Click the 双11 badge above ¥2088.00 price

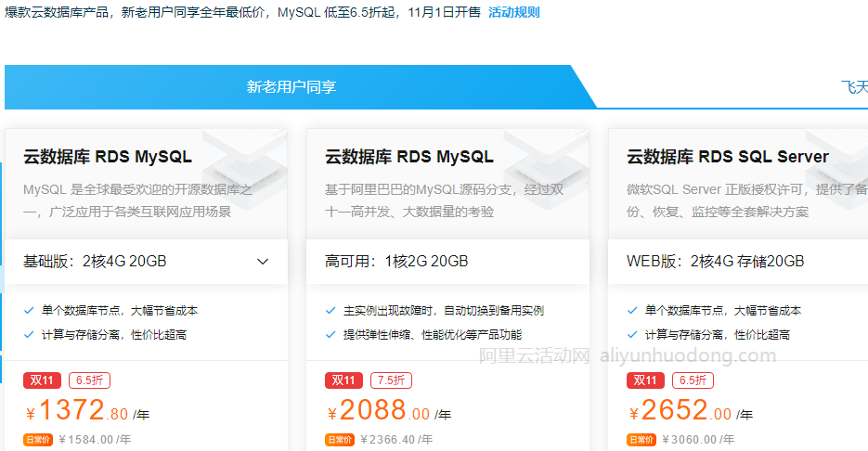tap(341, 380)
